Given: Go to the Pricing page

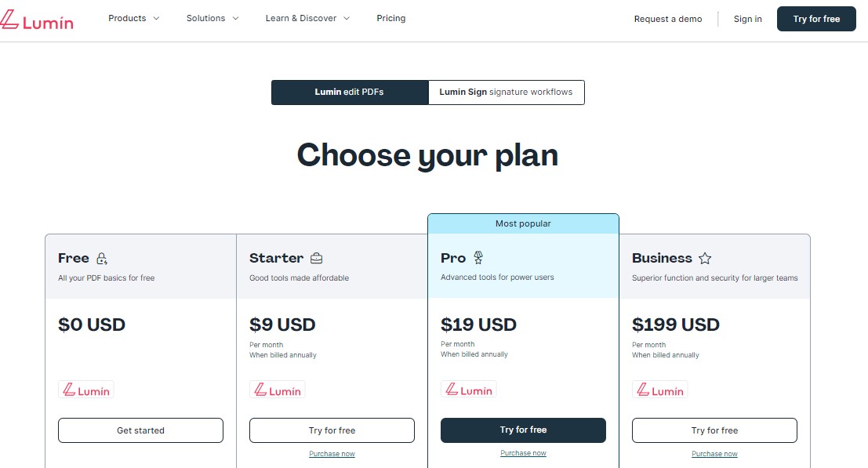Looking at the screenshot, I should 391,19.
